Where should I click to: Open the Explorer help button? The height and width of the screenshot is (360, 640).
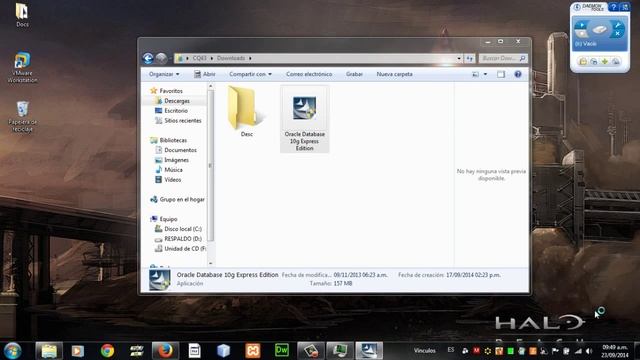coord(518,74)
